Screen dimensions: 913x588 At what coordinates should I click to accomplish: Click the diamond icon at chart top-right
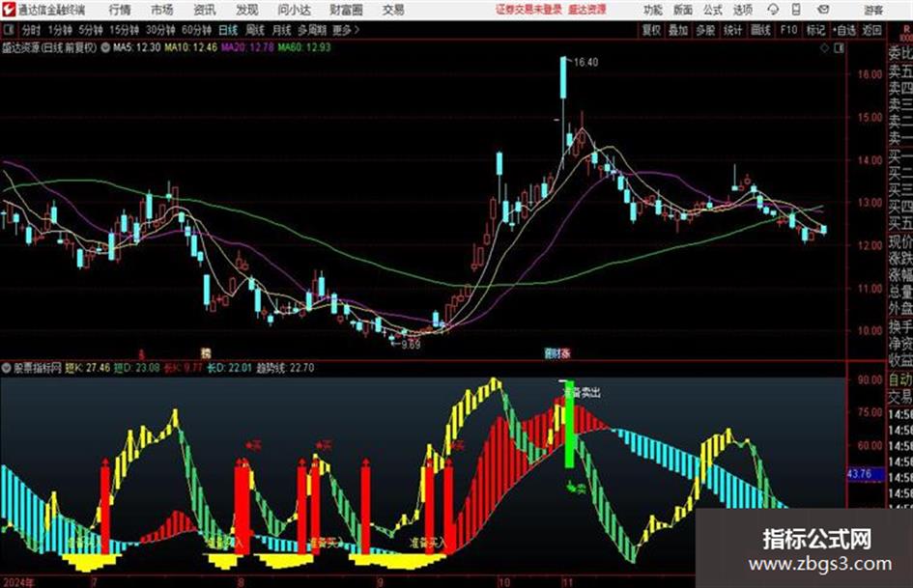tap(824, 48)
